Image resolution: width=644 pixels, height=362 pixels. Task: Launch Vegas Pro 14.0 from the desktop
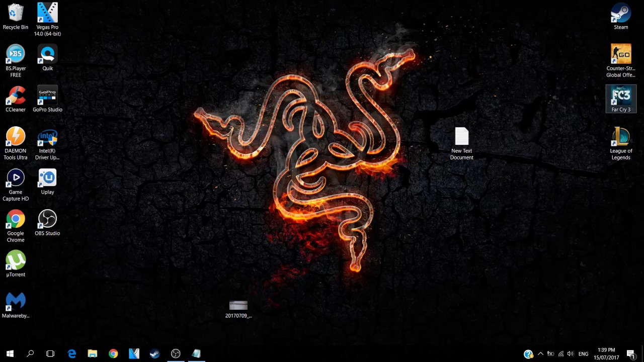(x=47, y=20)
